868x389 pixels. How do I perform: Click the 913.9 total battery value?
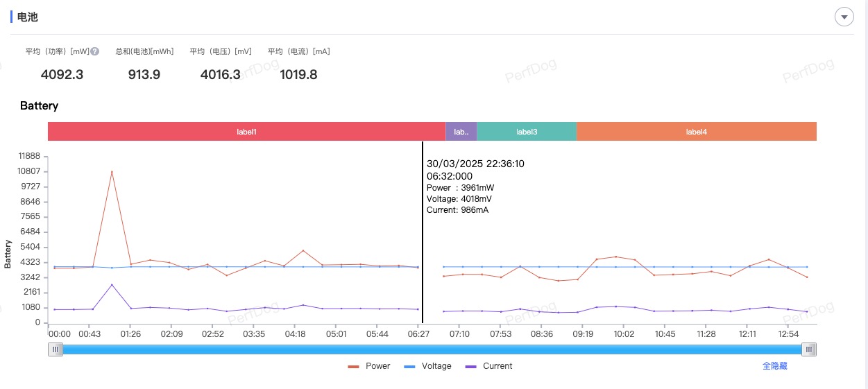144,75
